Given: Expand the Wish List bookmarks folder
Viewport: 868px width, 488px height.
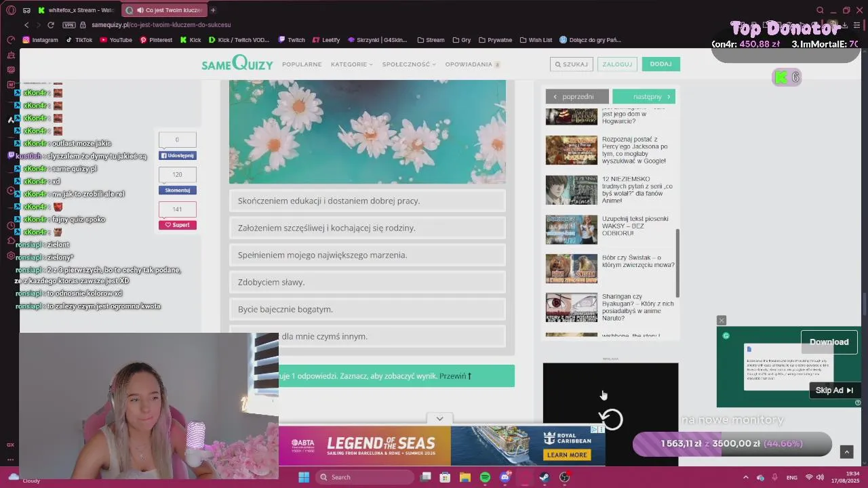Looking at the screenshot, I should click(536, 40).
